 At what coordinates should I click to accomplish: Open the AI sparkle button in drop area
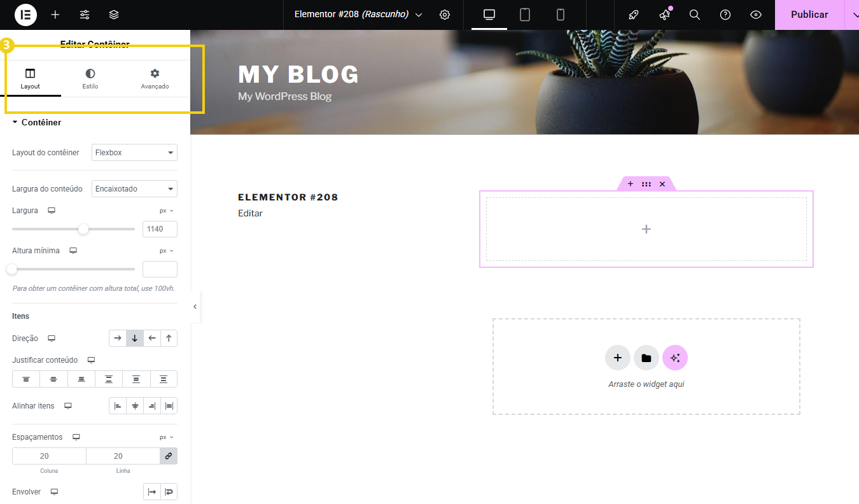(675, 358)
